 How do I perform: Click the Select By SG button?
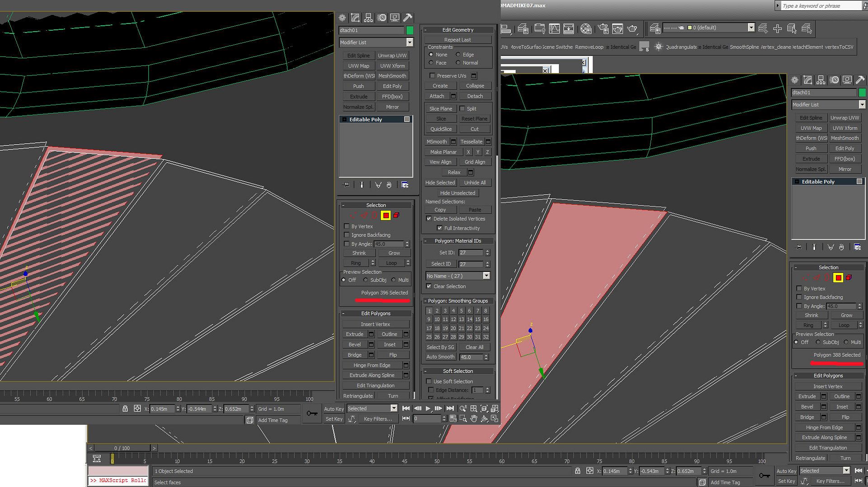pyautogui.click(x=440, y=347)
